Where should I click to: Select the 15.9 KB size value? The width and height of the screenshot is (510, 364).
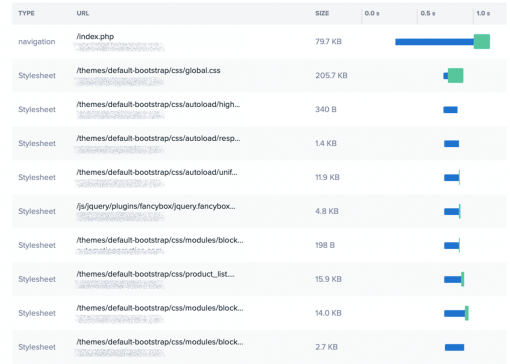point(328,279)
